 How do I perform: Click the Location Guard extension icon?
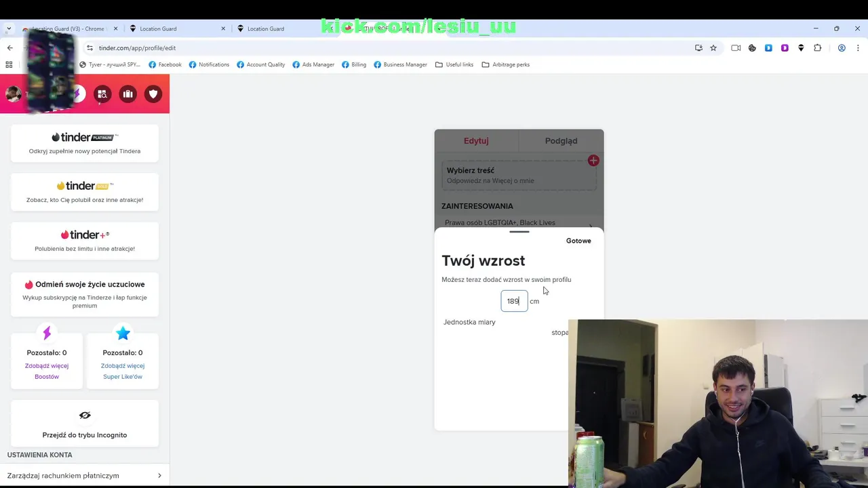coord(801,48)
